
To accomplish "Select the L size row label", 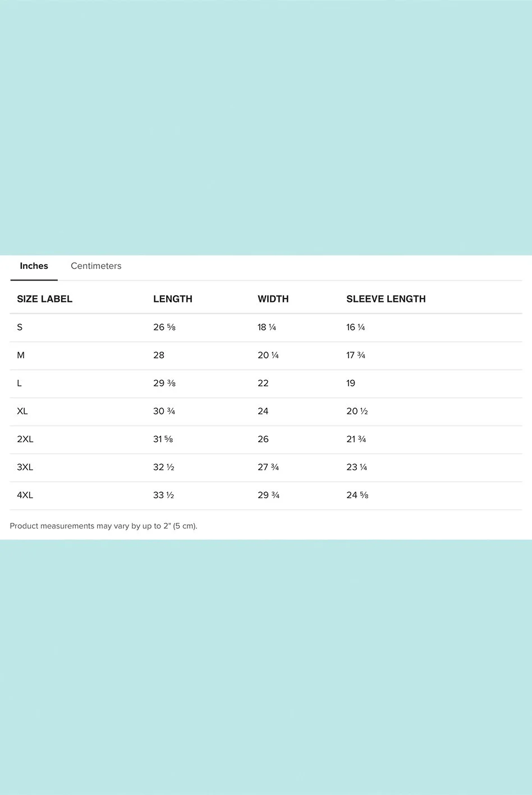I will pyautogui.click(x=19, y=383).
